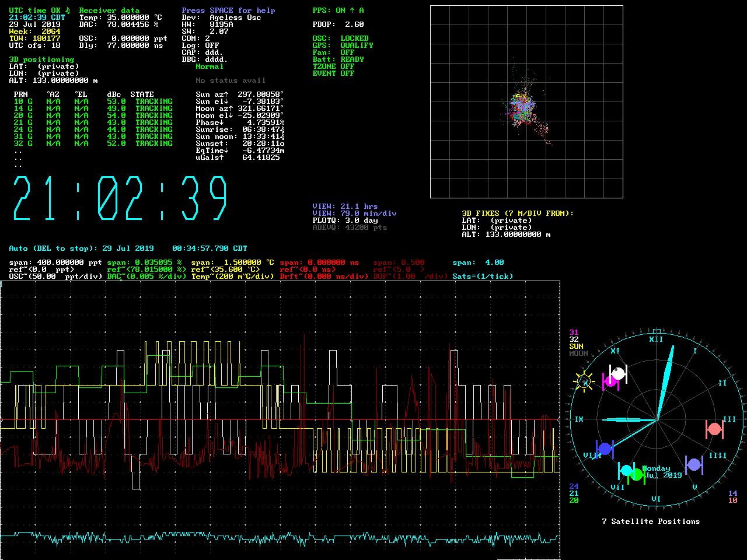Click the 'Fan: OFF' indicator

pos(333,52)
